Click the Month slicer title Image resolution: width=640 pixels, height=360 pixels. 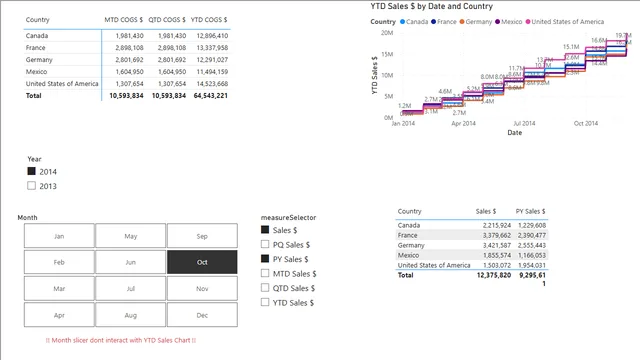(x=27, y=218)
